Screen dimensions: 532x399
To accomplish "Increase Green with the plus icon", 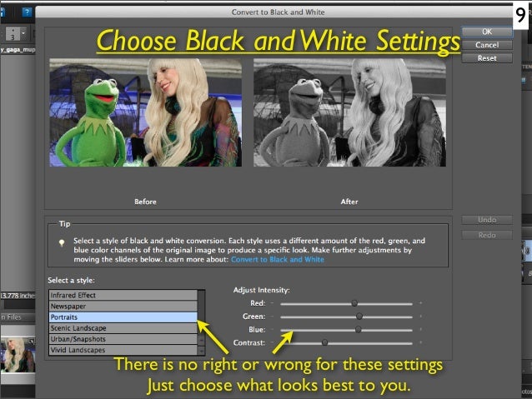I will point(421,317).
